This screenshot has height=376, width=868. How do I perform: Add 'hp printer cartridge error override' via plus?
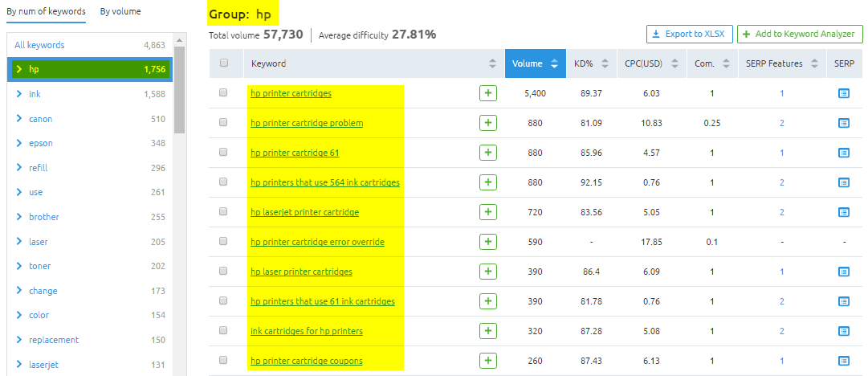pyautogui.click(x=487, y=242)
